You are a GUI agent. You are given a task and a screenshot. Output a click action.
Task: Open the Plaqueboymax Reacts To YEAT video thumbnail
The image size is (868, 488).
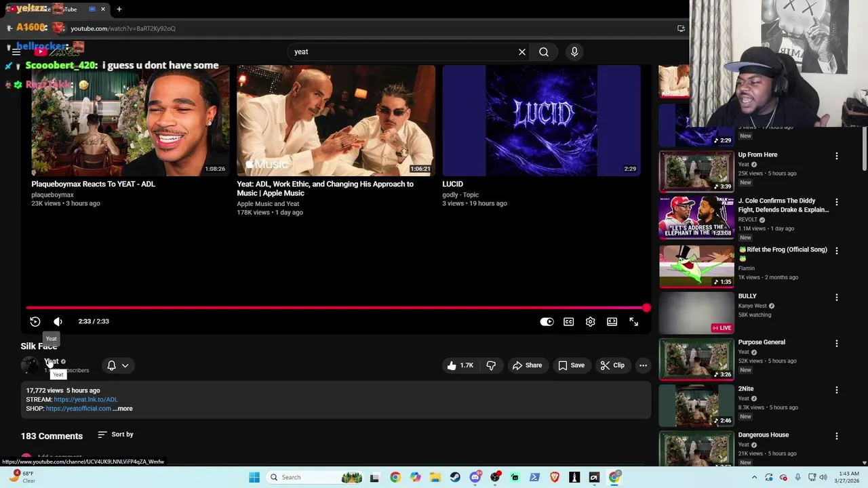[129, 121]
